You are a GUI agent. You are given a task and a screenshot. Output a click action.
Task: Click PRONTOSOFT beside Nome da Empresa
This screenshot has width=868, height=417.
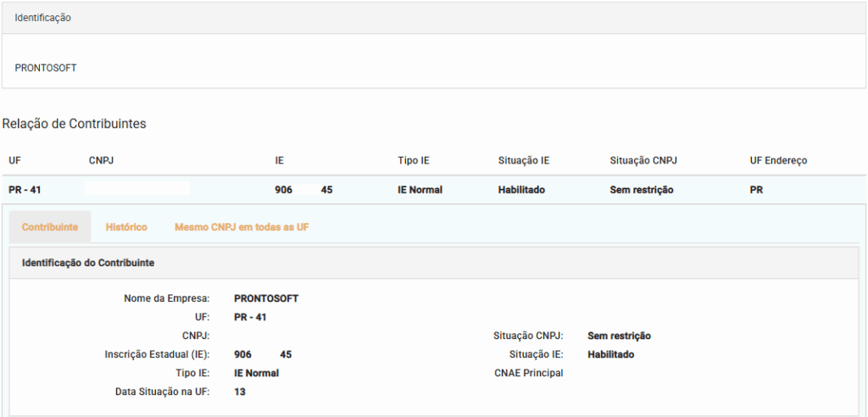coord(266,298)
